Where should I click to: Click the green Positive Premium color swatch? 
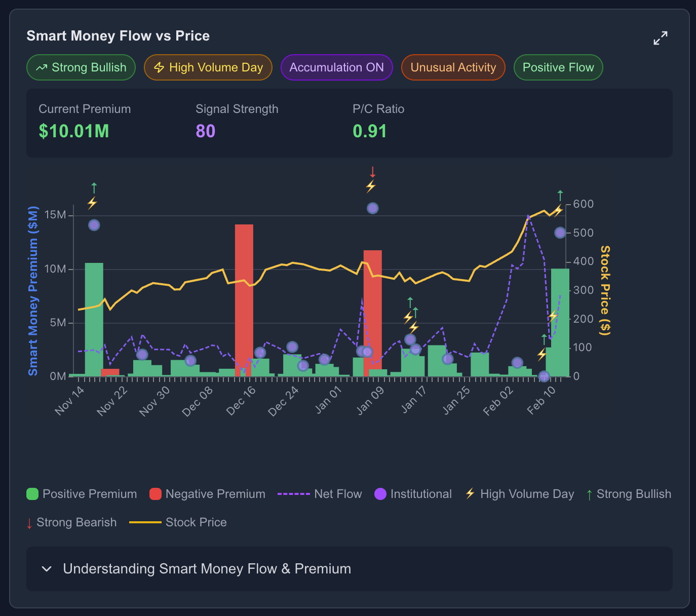32,493
